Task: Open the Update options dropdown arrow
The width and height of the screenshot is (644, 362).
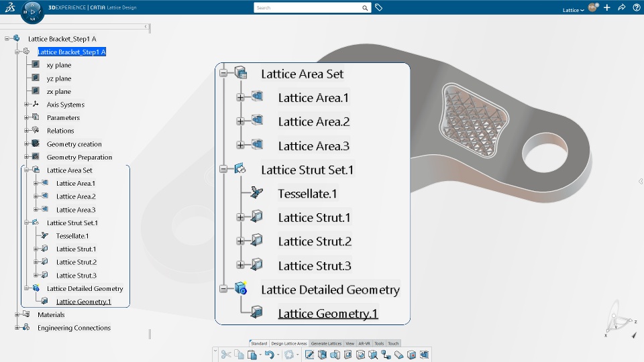Action: click(x=297, y=355)
